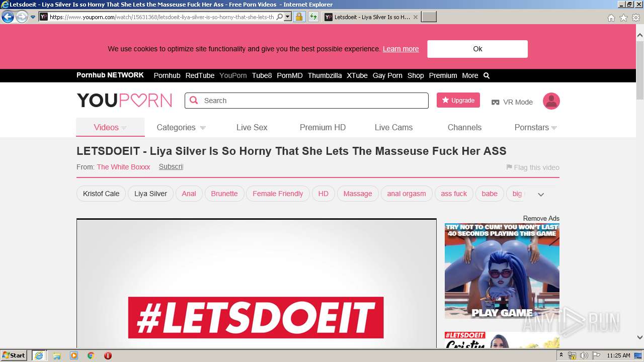This screenshot has height=362, width=644.
Task: Open the user profile avatar icon
Action: tap(551, 101)
